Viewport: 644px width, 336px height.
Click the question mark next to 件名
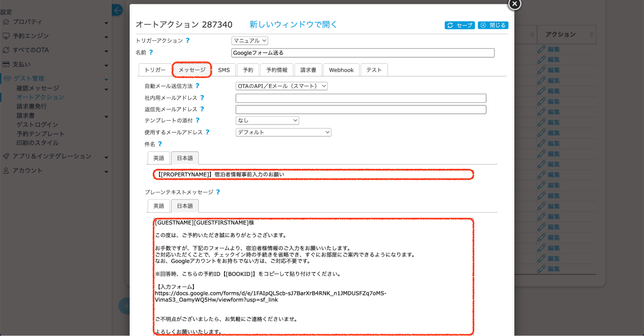click(x=160, y=144)
